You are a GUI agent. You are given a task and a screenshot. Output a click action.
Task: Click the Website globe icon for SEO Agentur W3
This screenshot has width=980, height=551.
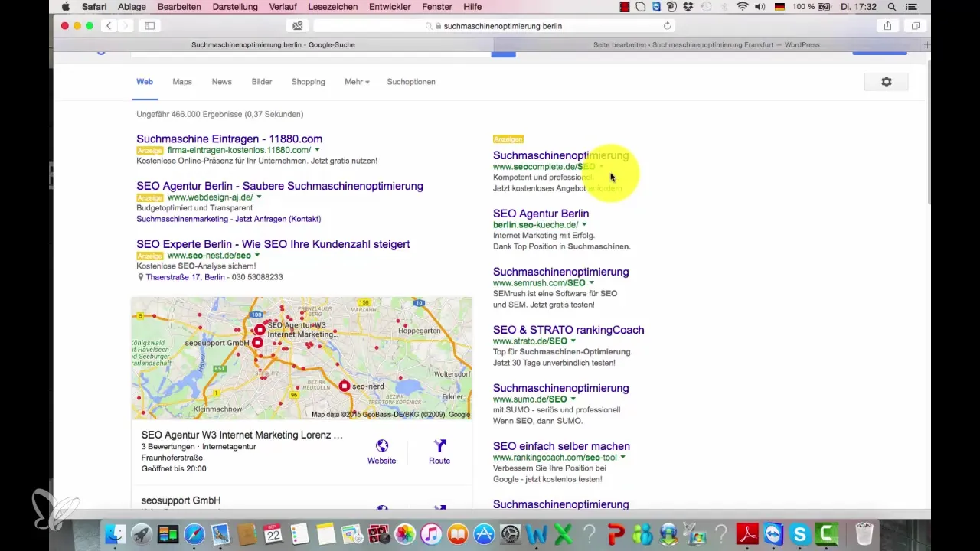click(381, 445)
